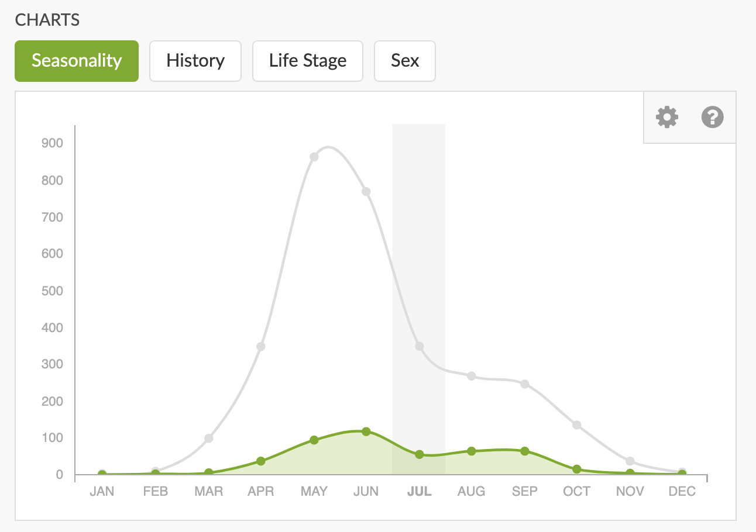Click the green September data point
This screenshot has width=756, height=532.
click(524, 451)
